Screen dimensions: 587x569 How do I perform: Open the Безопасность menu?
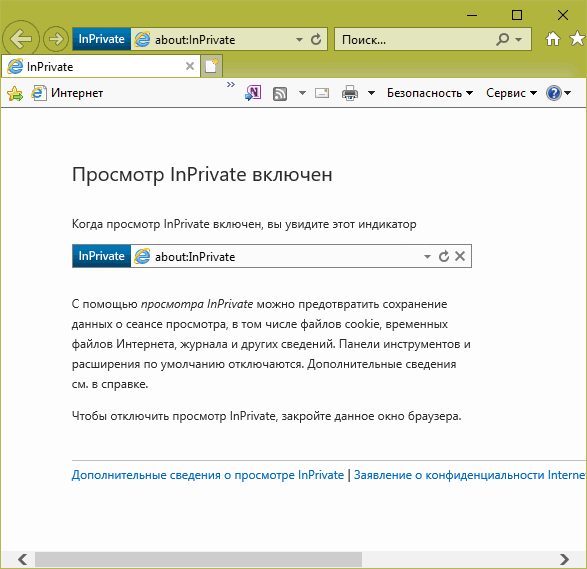pyautogui.click(x=430, y=93)
